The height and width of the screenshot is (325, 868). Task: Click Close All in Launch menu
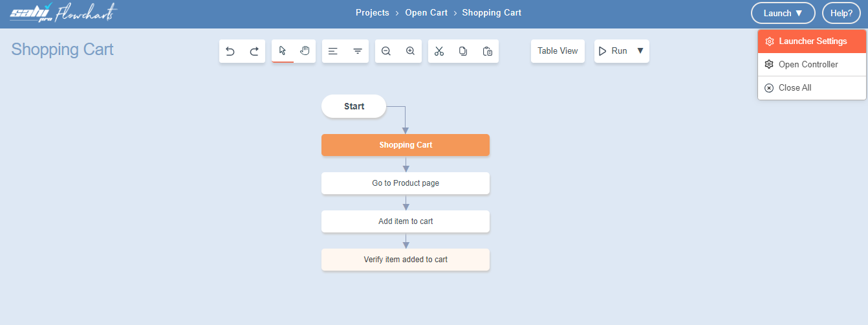pos(794,88)
